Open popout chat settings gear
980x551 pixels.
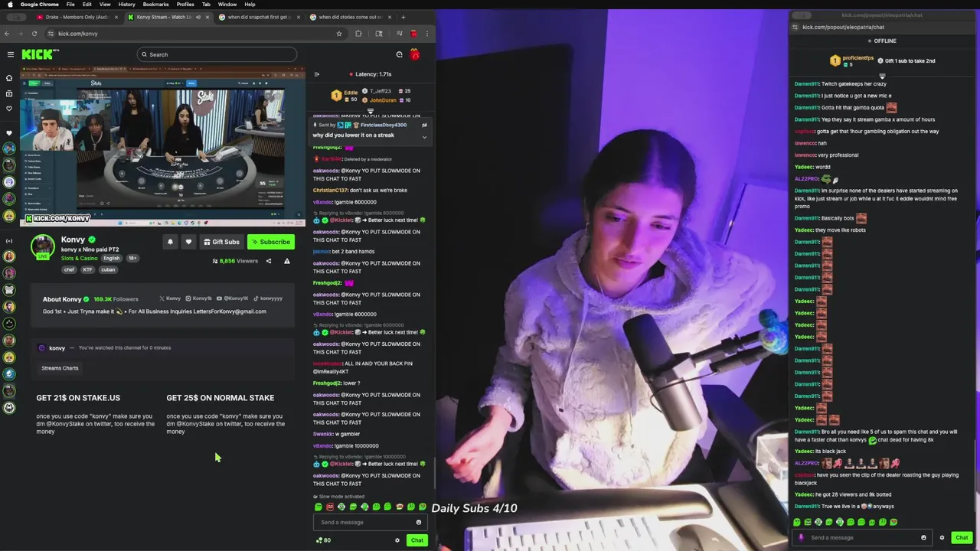(x=942, y=537)
